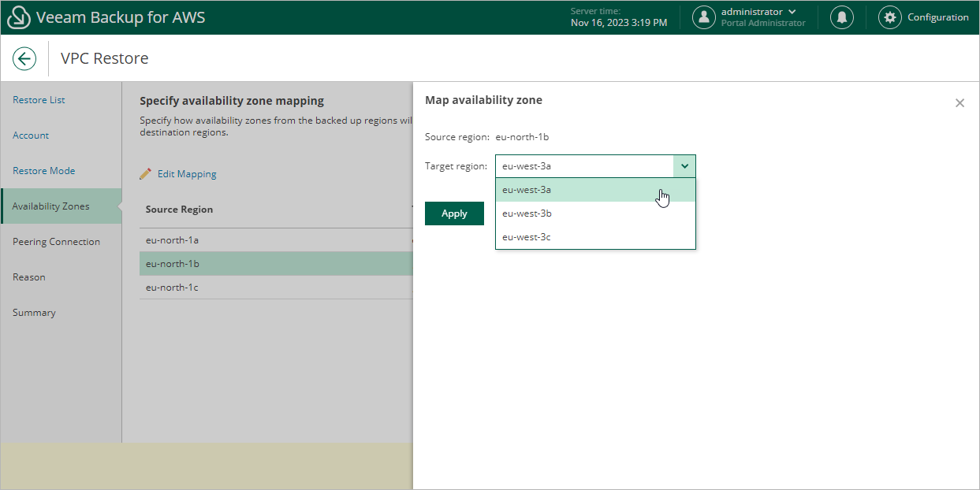Image resolution: width=980 pixels, height=490 pixels.
Task: Click the source region value eu-north-1b
Action: point(522,137)
